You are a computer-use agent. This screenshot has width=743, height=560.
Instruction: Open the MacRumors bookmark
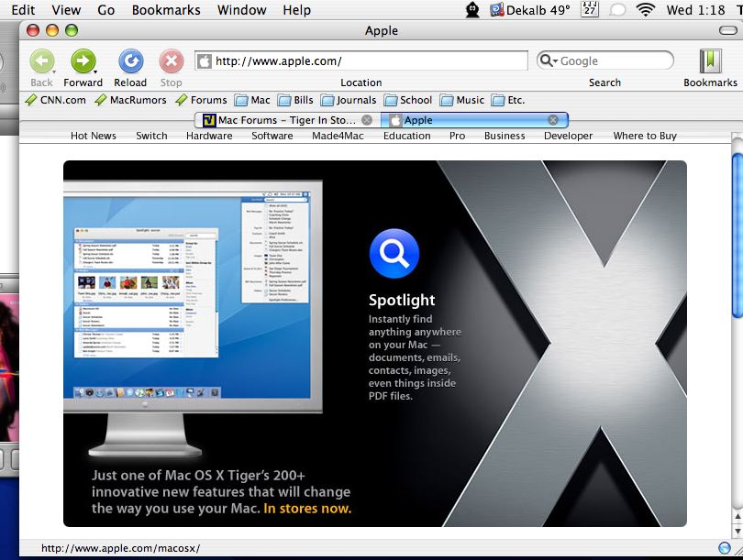point(130,100)
